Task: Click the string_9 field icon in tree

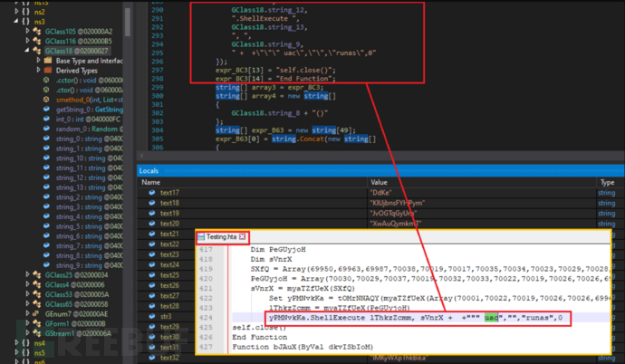Action: (x=46, y=265)
